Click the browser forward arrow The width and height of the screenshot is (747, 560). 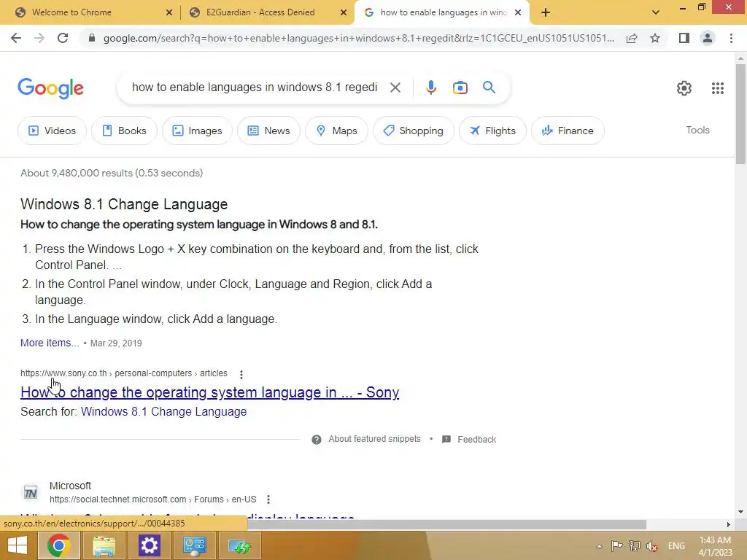tap(39, 38)
